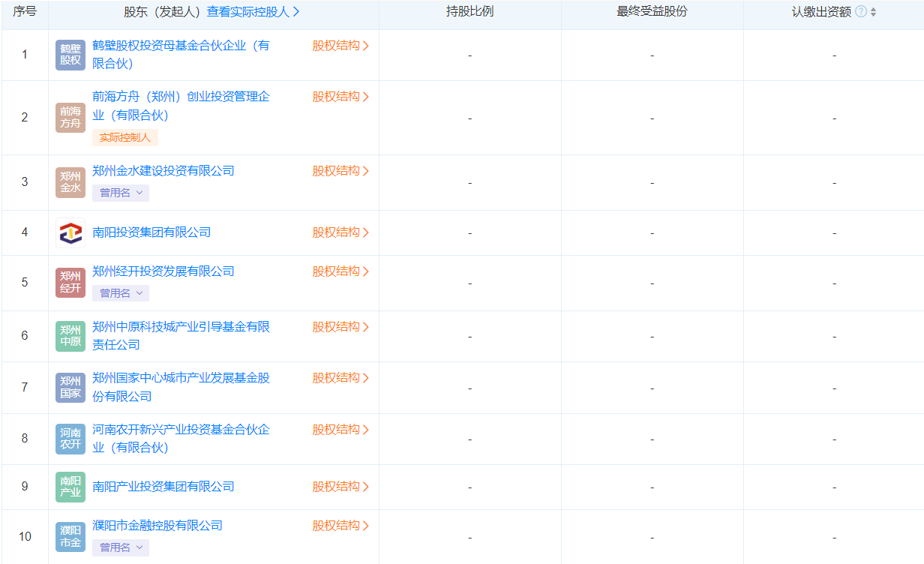Screen dimensions: 924x564
Task: Open 鹤壁股权投资母基金合伙企业 company link
Action: click(x=181, y=55)
